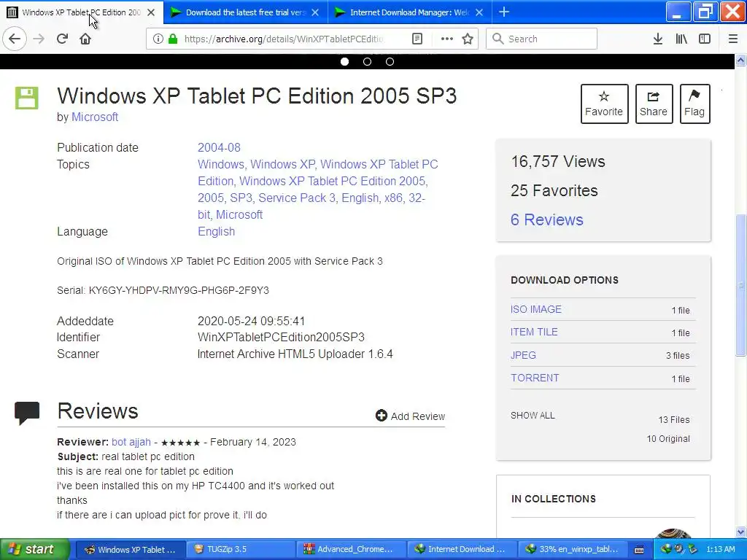Open the Firefox library icon

point(681,39)
